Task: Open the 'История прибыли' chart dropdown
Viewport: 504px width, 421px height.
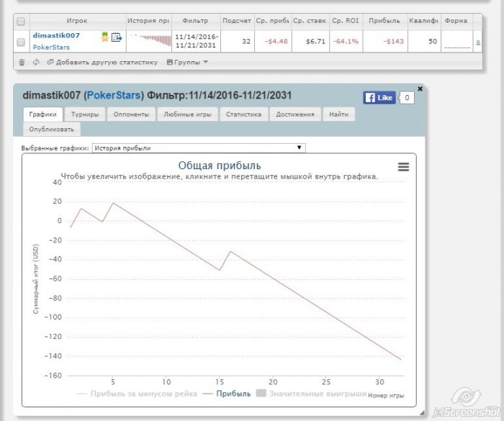Action: coord(199,148)
